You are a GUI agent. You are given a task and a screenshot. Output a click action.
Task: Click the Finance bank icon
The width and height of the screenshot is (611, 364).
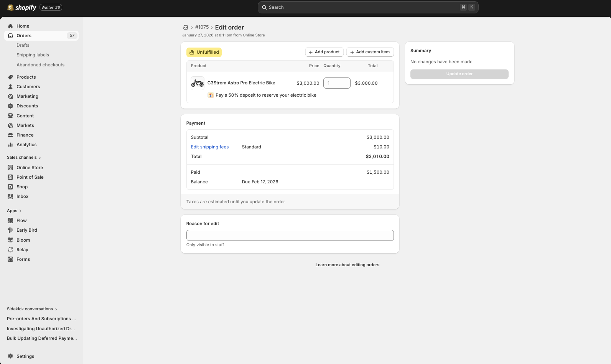[x=10, y=135]
